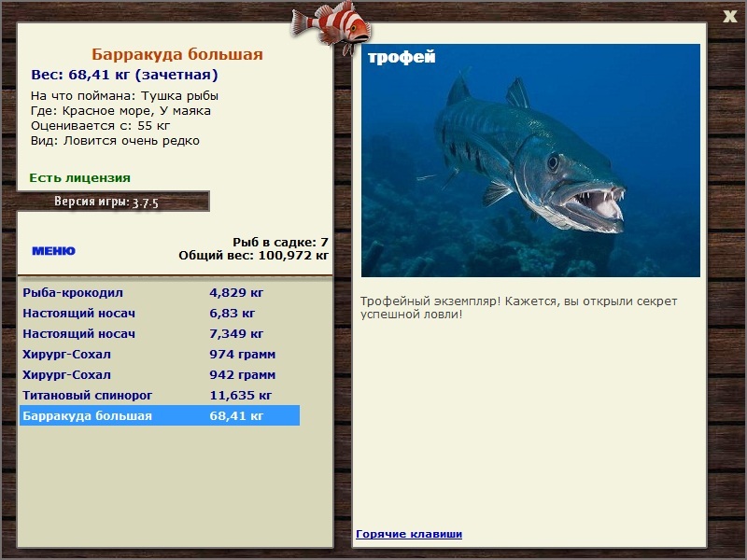This screenshot has height=560, width=747.
Task: Select the Рыба-крокодил row
Action: (160, 293)
